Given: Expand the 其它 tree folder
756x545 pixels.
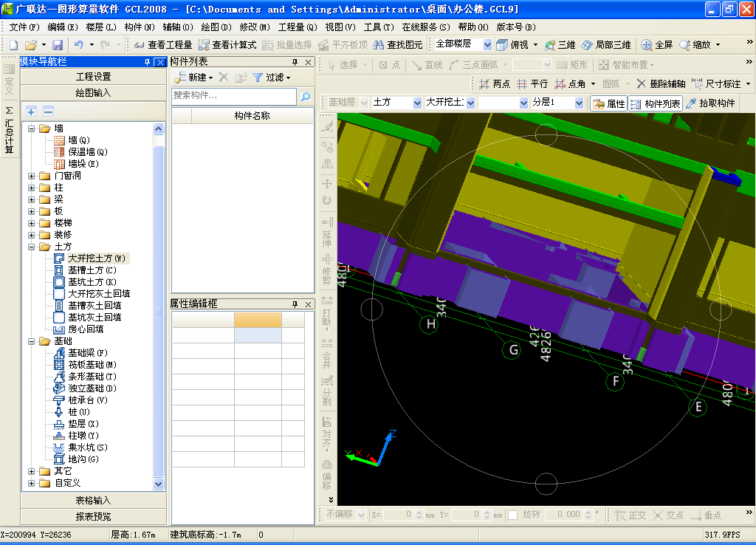Looking at the screenshot, I should coord(31,471).
